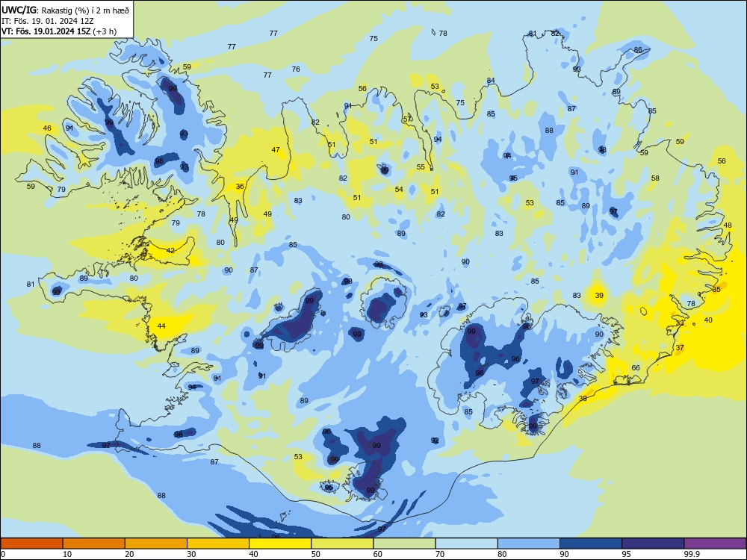Click the map humidity value '86'

tap(638, 50)
